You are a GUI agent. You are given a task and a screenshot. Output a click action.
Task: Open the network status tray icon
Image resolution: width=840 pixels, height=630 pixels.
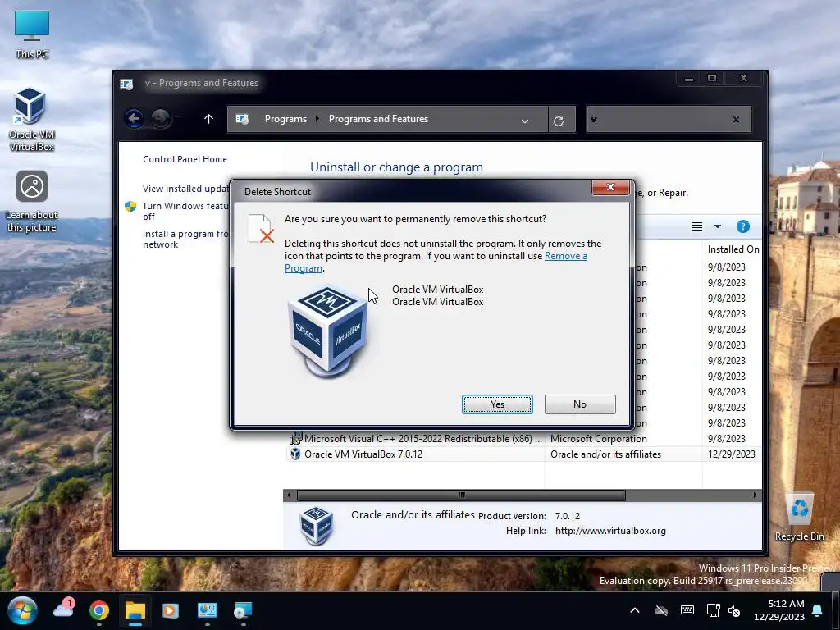(713, 610)
